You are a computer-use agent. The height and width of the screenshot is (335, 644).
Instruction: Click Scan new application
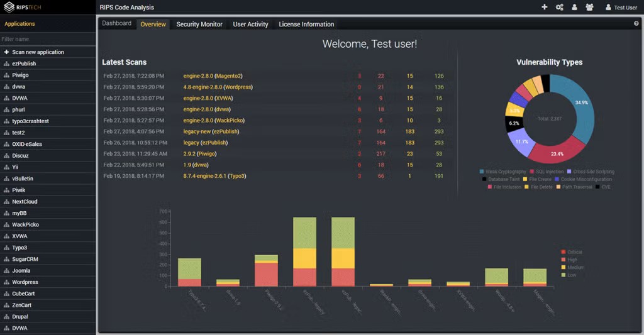pos(38,52)
